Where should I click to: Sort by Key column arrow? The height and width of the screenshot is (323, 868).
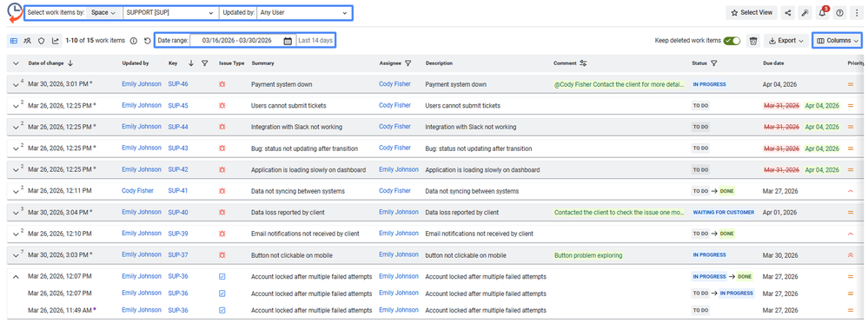191,63
